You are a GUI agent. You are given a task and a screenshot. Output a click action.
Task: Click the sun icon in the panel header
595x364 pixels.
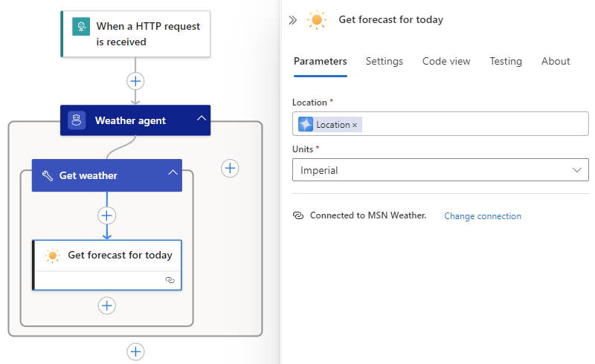point(317,20)
